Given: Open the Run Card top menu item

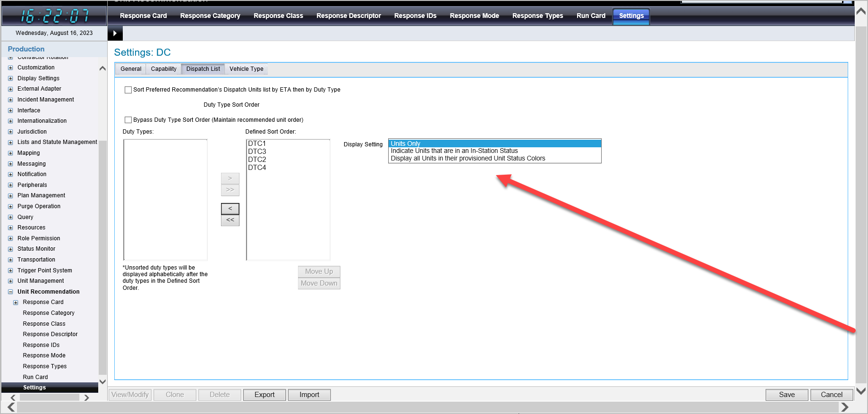Looking at the screenshot, I should click(590, 16).
